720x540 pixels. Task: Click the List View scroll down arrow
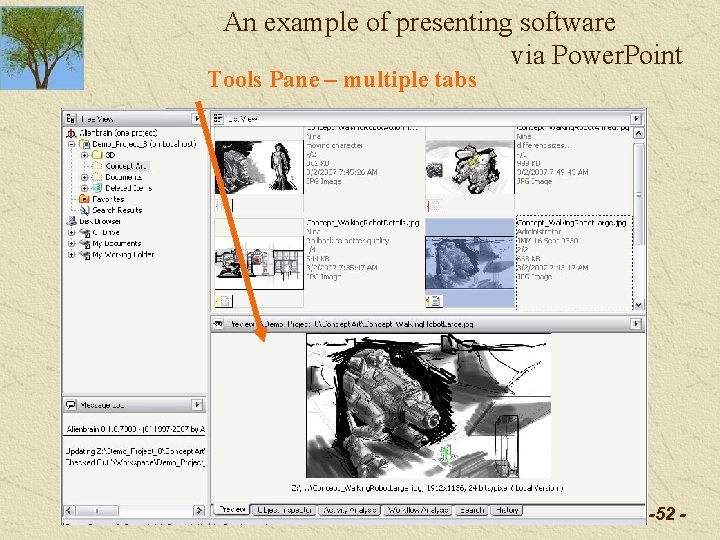[x=639, y=304]
